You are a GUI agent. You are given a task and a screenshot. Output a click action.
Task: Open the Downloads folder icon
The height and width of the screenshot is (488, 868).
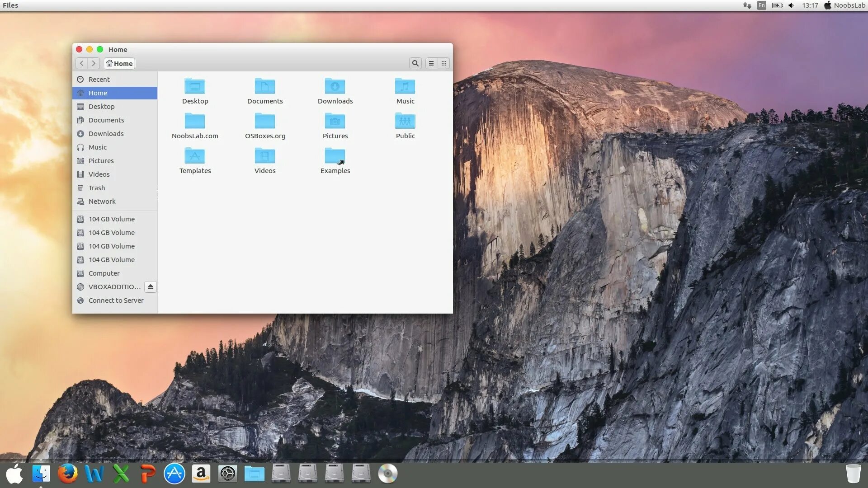point(335,86)
